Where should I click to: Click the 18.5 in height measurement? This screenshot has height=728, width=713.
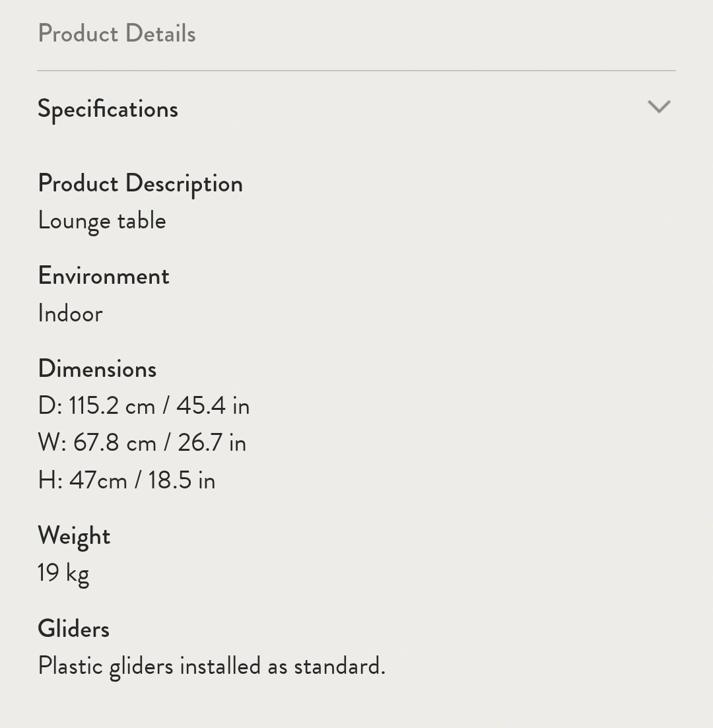coord(181,480)
